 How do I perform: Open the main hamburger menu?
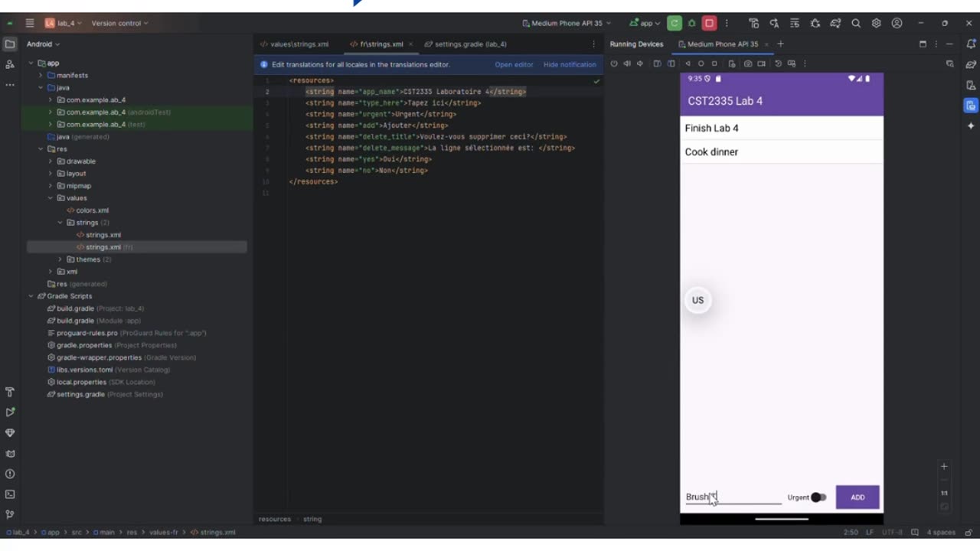coord(30,23)
